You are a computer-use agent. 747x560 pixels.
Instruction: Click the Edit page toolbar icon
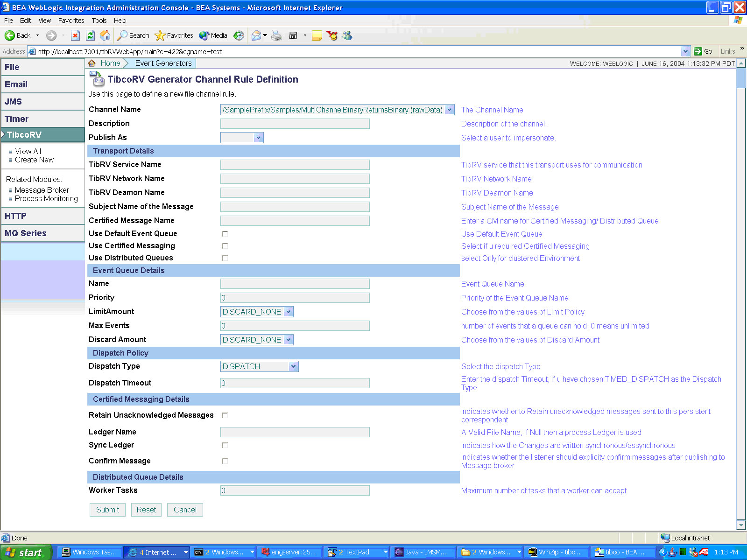tap(293, 35)
